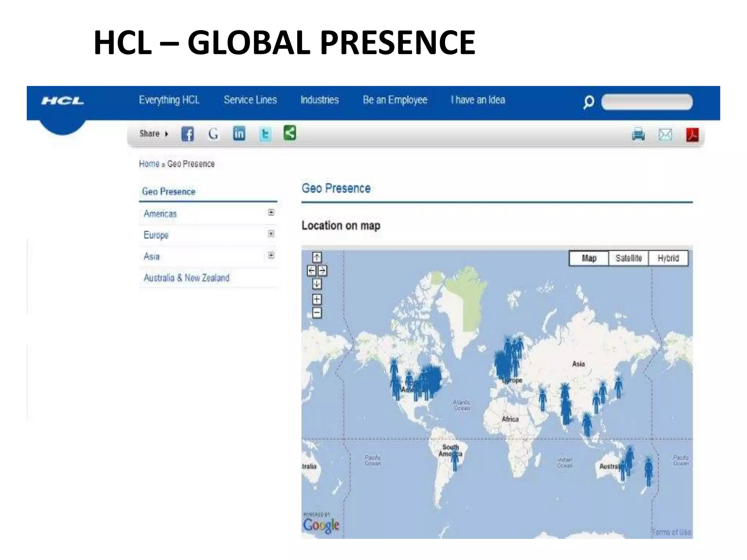Screen dimensions: 747x560
Task: Open I have an Idea menu
Action: [478, 100]
